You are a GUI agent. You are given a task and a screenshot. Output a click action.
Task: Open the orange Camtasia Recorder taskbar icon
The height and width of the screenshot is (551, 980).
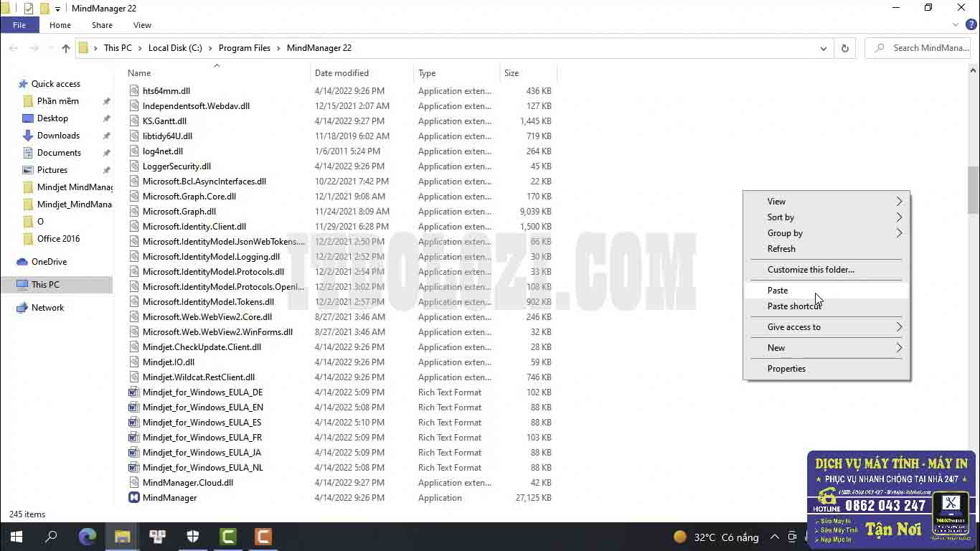tap(263, 536)
